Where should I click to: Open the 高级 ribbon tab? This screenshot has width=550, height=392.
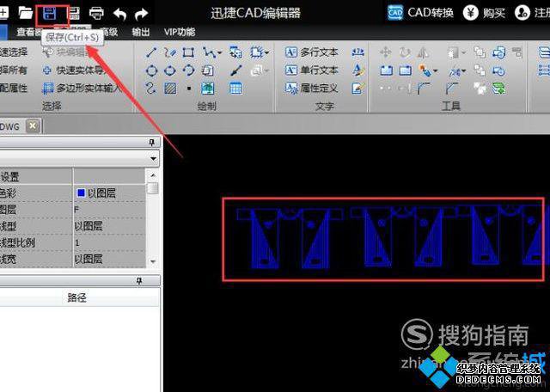(x=108, y=33)
